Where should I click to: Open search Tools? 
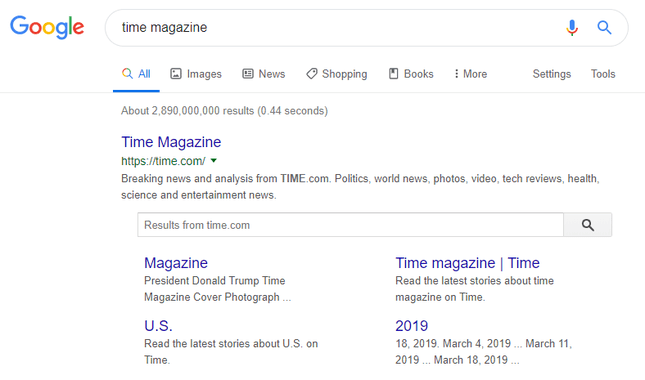603,74
